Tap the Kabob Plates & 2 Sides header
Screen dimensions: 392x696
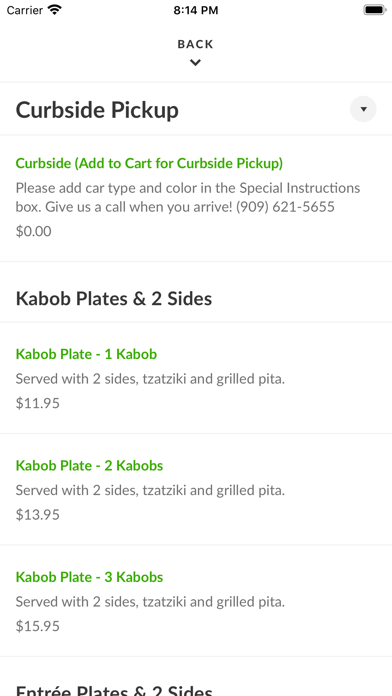pos(114,299)
